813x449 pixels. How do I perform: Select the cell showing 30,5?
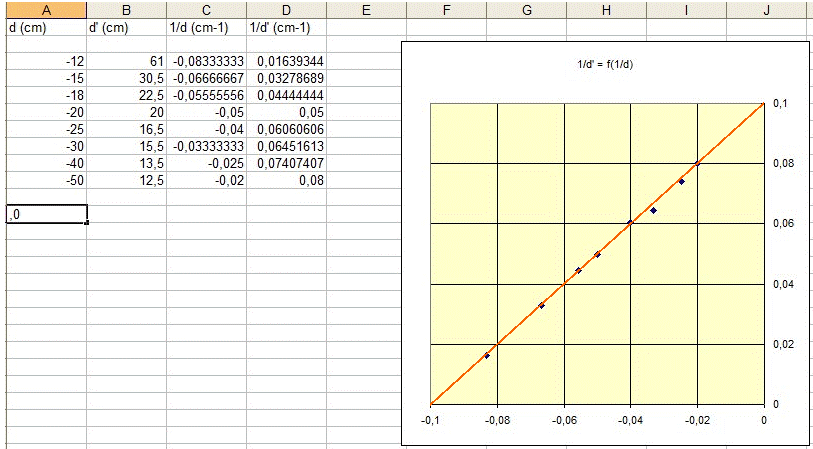tap(126, 79)
